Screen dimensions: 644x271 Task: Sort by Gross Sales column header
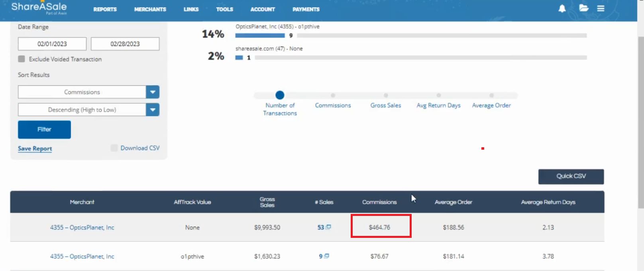pyautogui.click(x=267, y=202)
